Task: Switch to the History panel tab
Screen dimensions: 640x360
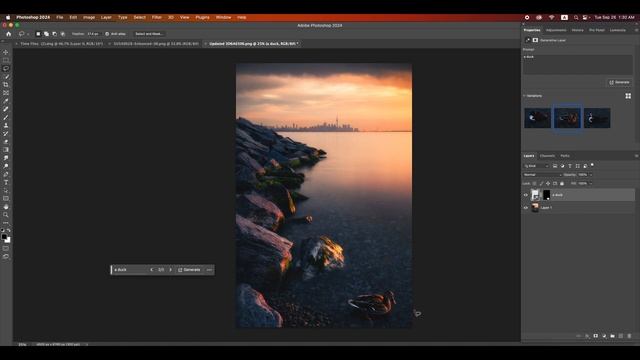Action: click(x=578, y=30)
